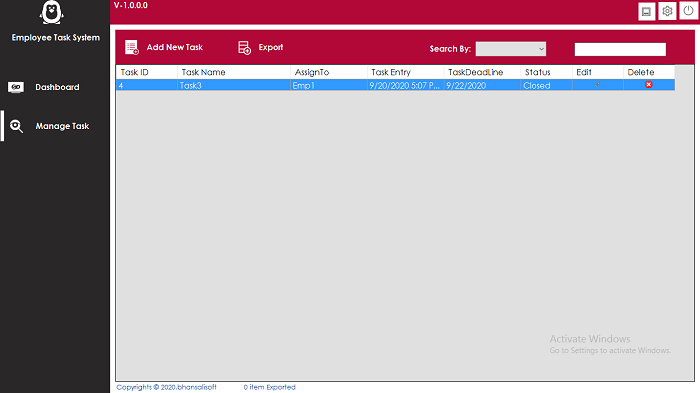
Task: Sort by Task ID column header
Action: pos(146,72)
